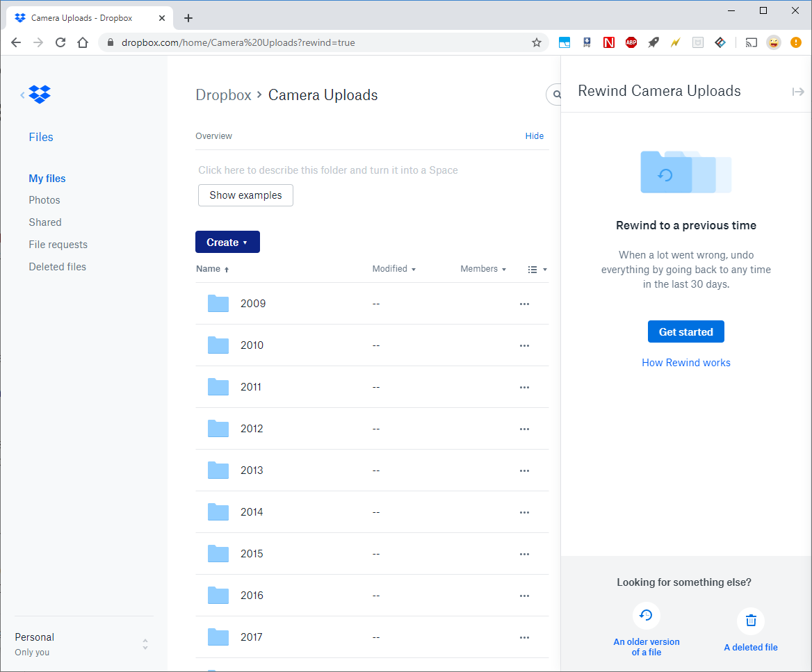The image size is (812, 672).
Task: Open more options for 2017 folder
Action: [x=524, y=637]
